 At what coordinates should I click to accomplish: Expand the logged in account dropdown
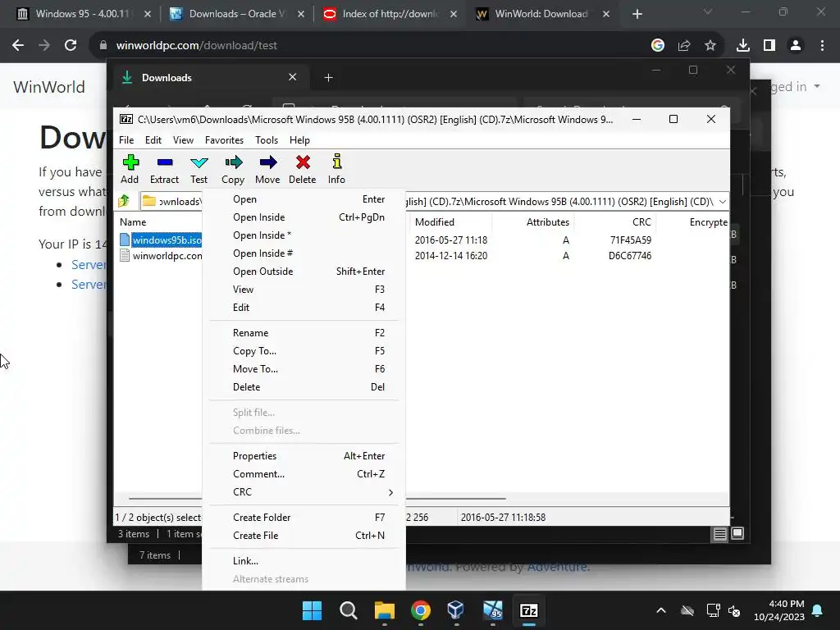coord(817,86)
